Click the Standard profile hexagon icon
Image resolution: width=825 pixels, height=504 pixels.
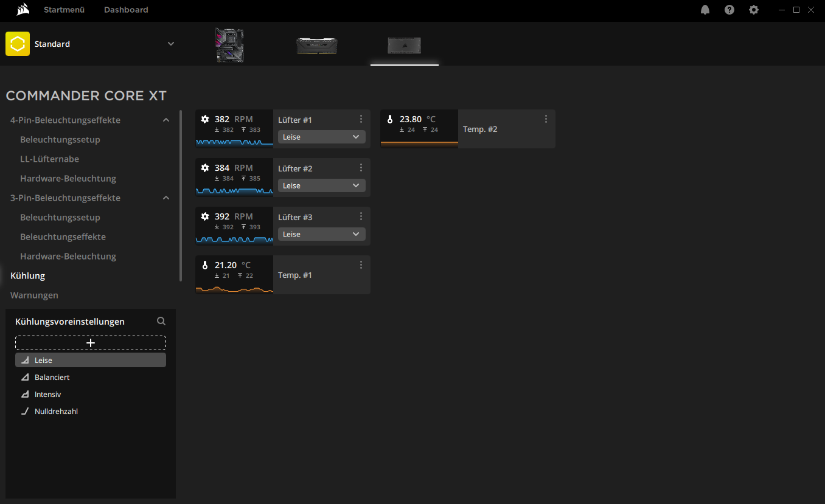click(18, 44)
